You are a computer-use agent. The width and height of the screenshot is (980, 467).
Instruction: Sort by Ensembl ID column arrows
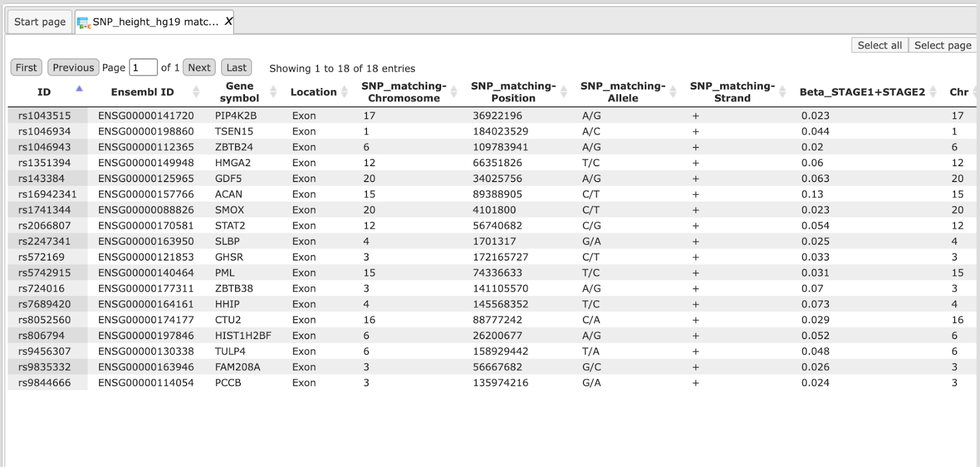[x=196, y=92]
